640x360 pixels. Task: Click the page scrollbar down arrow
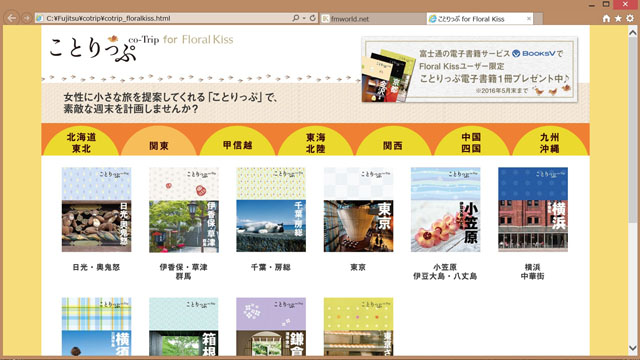click(633, 348)
